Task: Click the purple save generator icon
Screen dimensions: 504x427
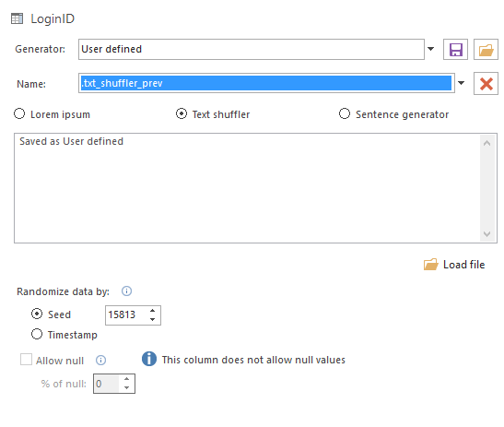Action: tap(455, 50)
